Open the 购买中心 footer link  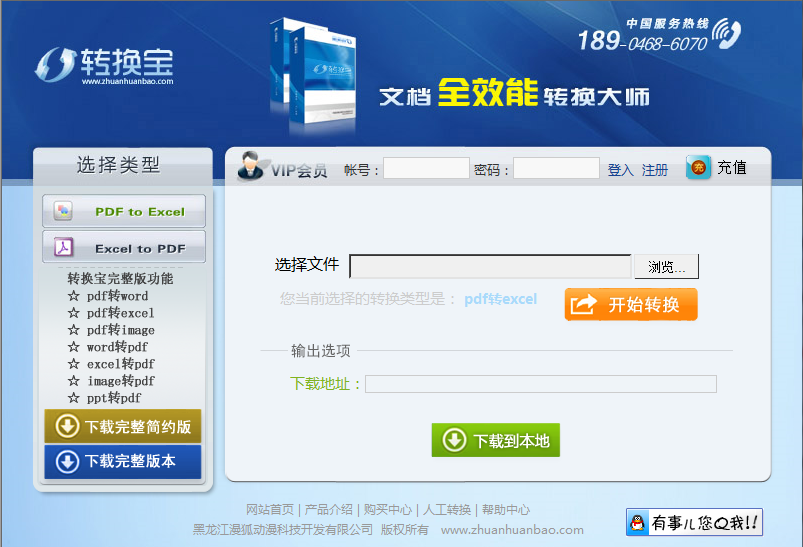[388, 510]
